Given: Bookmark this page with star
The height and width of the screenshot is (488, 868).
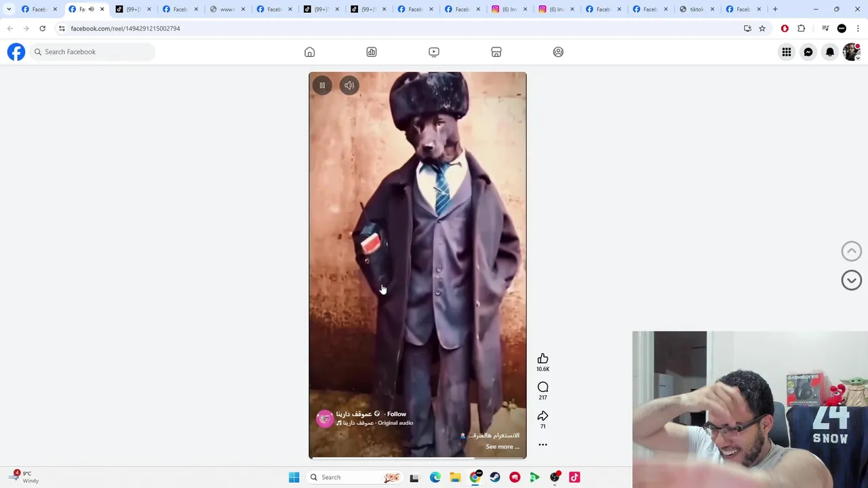Looking at the screenshot, I should tap(762, 28).
